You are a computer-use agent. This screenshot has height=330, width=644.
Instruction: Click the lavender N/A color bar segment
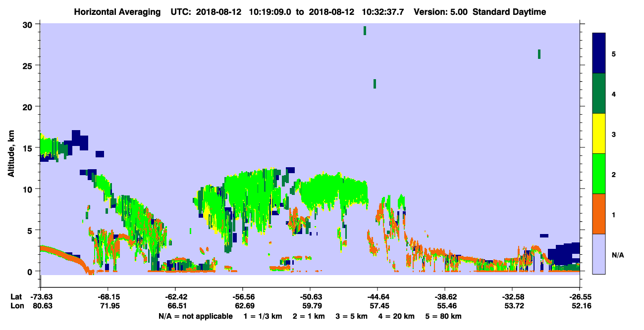tap(599, 254)
